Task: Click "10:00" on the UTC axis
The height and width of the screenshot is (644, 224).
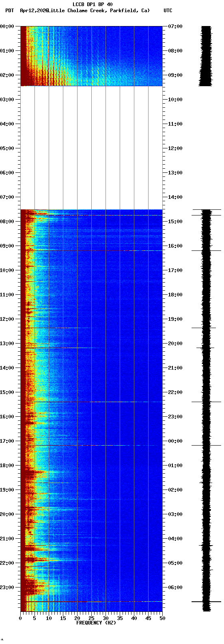Action: pyautogui.click(x=175, y=100)
